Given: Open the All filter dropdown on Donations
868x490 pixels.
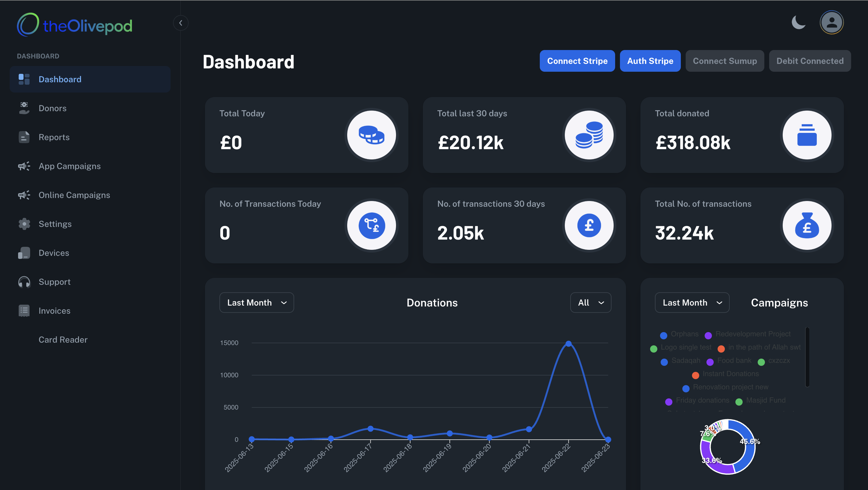Looking at the screenshot, I should click(x=591, y=303).
